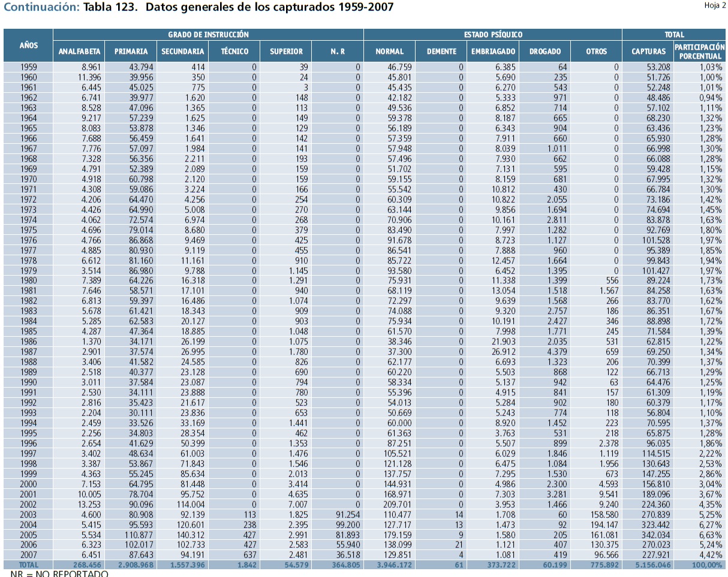Select the AÑOS header cell
Screen dimensions: 728x577
pos(28,45)
